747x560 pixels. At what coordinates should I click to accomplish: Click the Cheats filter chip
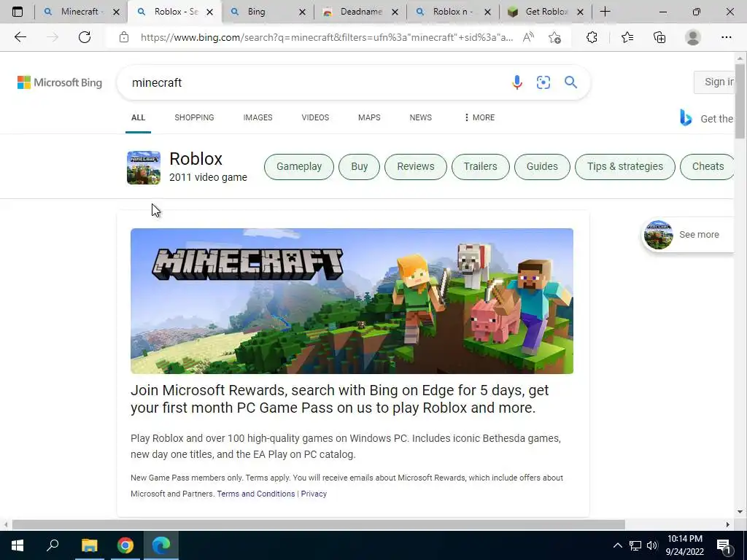click(x=707, y=167)
